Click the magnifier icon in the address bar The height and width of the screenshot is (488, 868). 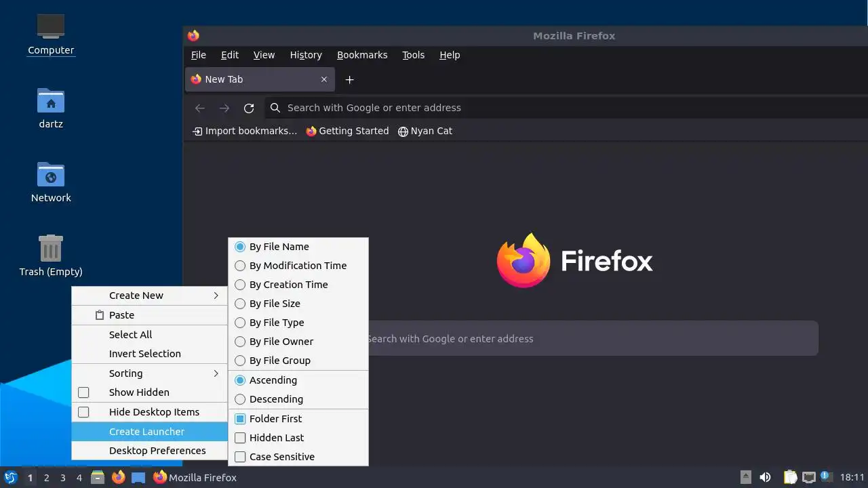275,108
